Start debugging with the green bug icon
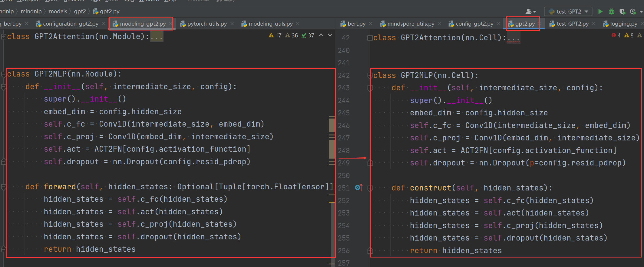Viewport: 644px width, 267px height. click(x=611, y=12)
